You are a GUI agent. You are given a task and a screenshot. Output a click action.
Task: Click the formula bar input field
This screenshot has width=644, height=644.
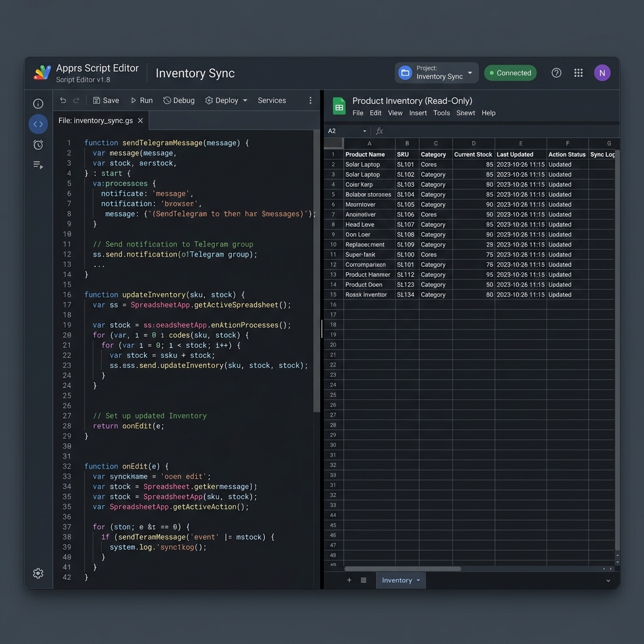501,131
